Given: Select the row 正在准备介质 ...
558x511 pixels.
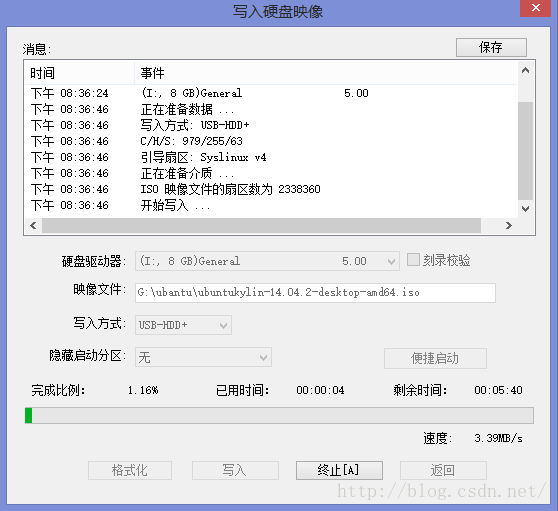Looking at the screenshot, I should click(x=271, y=173).
